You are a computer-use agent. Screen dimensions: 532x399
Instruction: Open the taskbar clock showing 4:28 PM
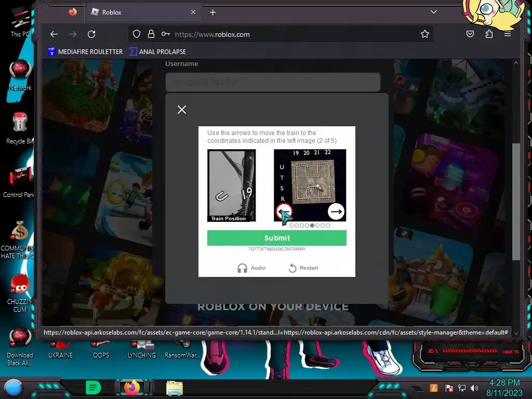click(504, 388)
